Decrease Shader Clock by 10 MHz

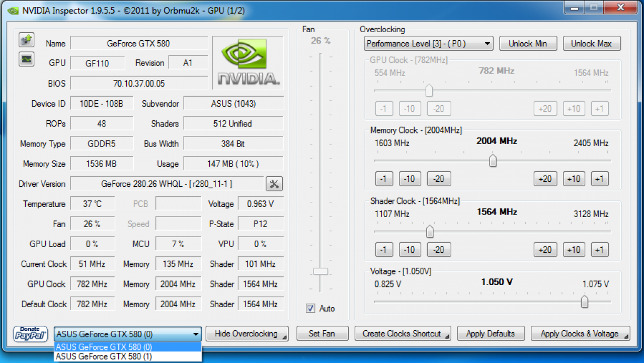(410, 250)
